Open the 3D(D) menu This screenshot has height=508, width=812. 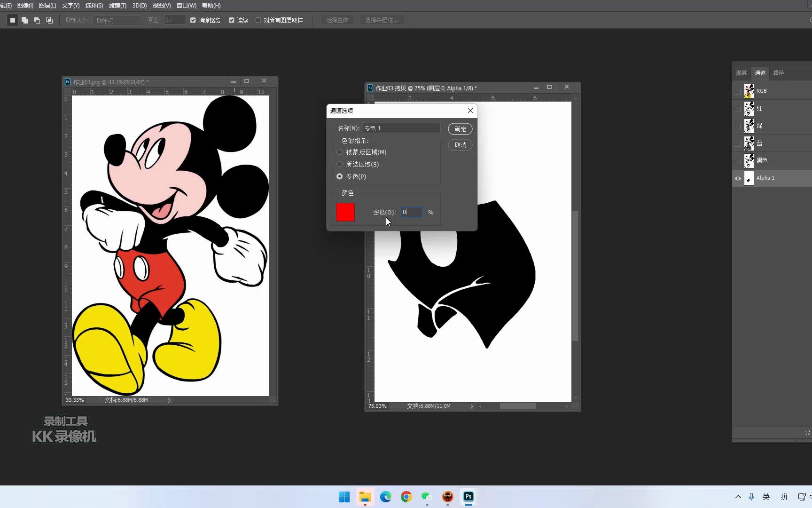point(140,6)
